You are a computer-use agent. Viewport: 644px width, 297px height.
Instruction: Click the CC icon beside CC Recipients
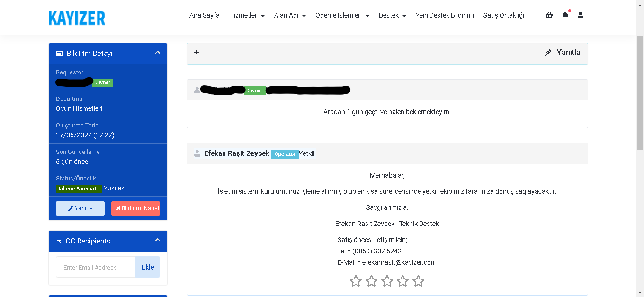[x=59, y=241]
